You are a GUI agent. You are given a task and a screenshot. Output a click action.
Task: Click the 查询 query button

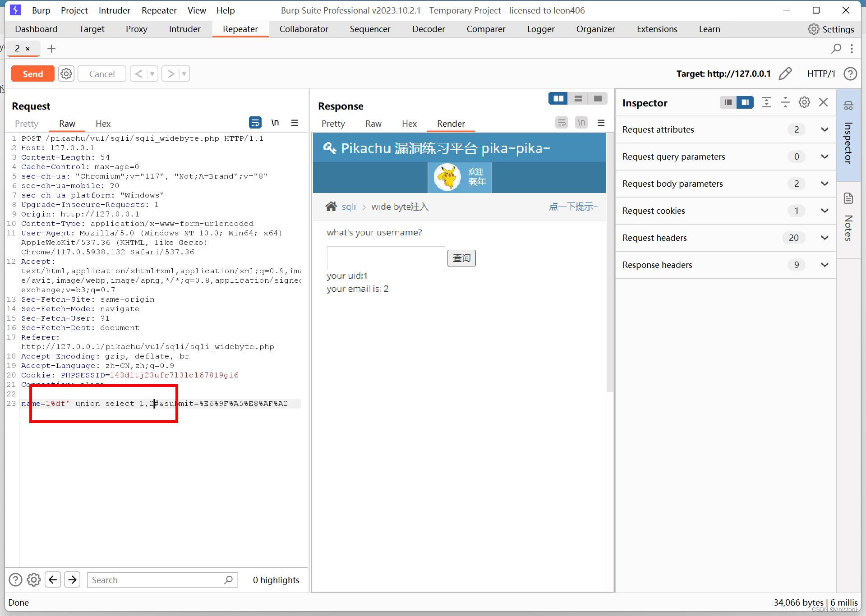461,258
